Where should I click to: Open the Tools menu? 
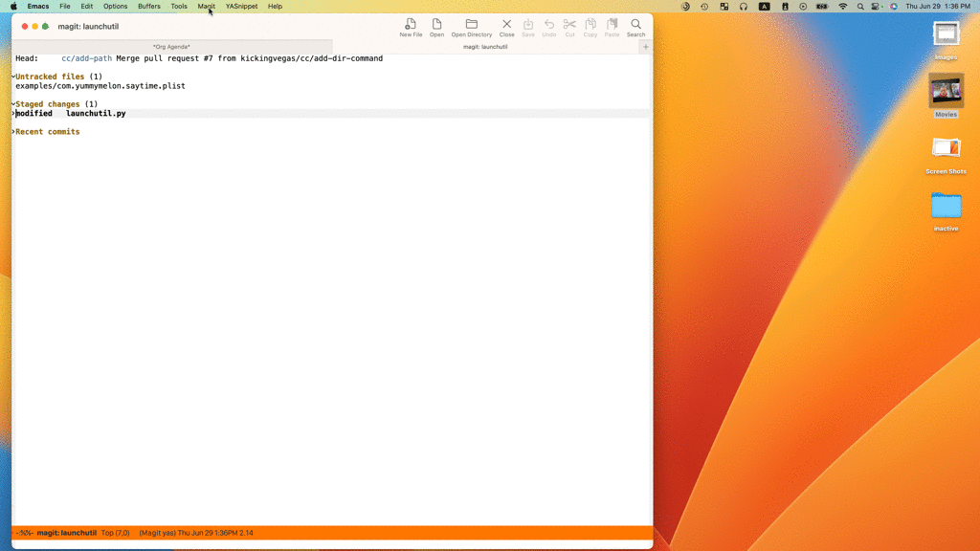tap(179, 7)
